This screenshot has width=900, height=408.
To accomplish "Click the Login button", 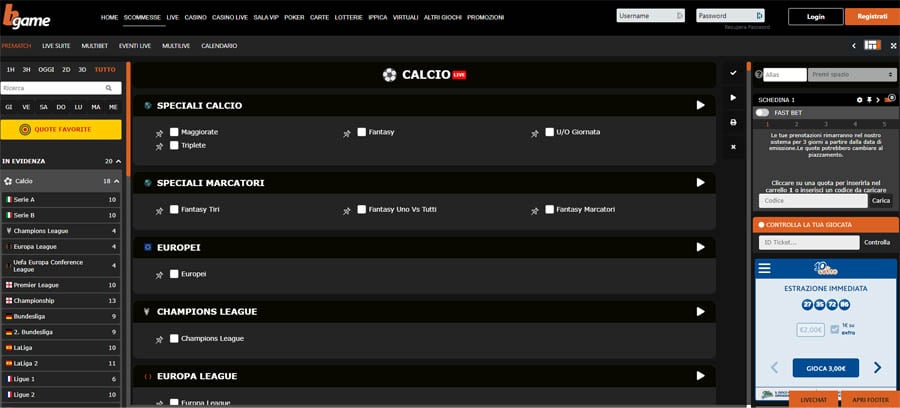I will tap(816, 17).
